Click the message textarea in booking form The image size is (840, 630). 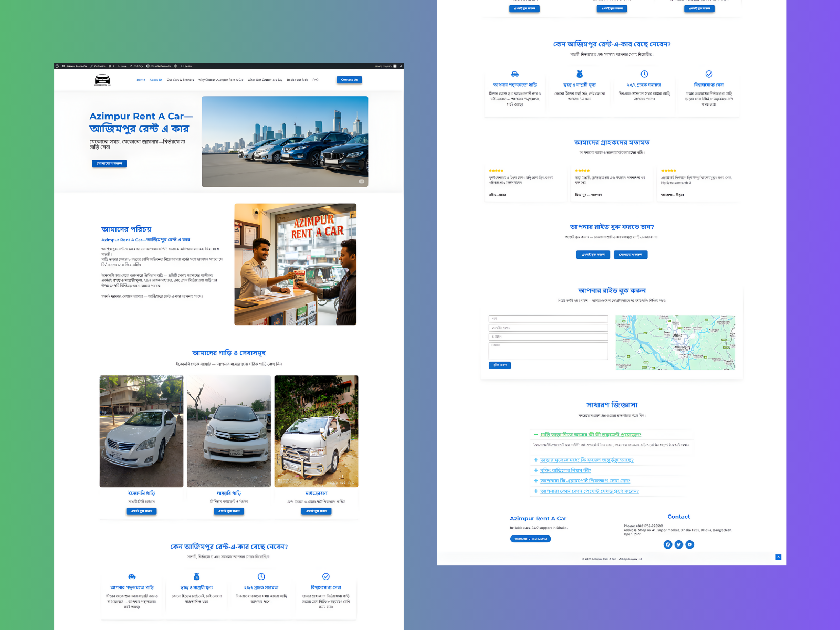coord(548,351)
